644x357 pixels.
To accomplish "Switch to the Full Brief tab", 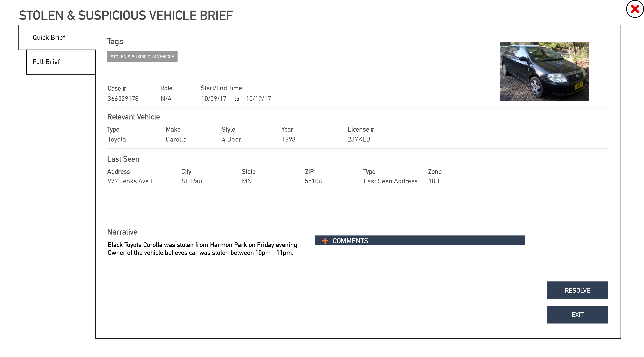I will [61, 62].
